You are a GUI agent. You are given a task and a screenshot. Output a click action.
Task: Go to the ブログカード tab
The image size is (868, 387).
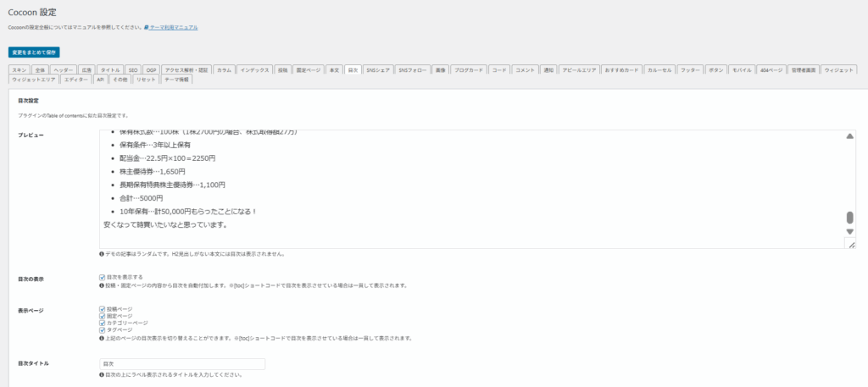(x=467, y=69)
